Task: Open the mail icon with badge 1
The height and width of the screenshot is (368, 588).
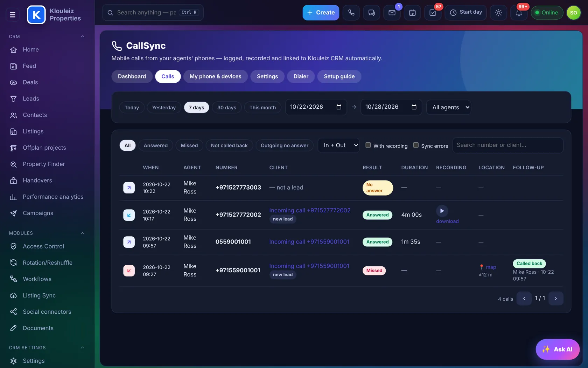Action: (392, 13)
